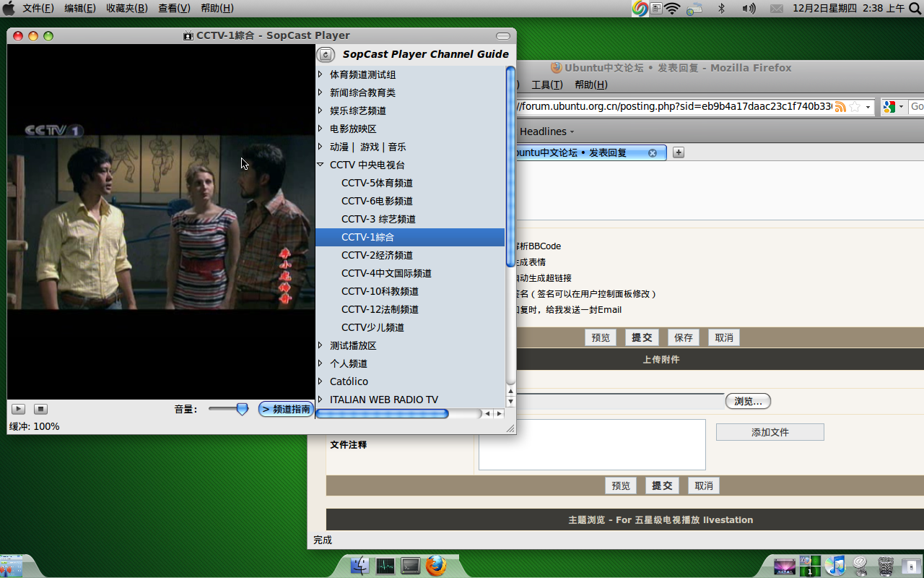Open 帮助(H) menu in Firefox window
The height and width of the screenshot is (578, 924).
591,85
